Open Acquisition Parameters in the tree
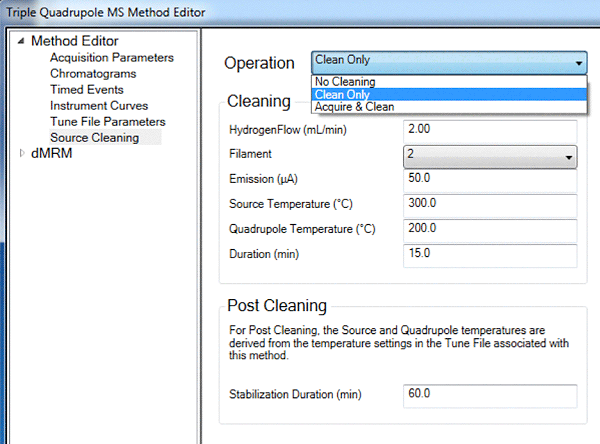 click(x=111, y=58)
